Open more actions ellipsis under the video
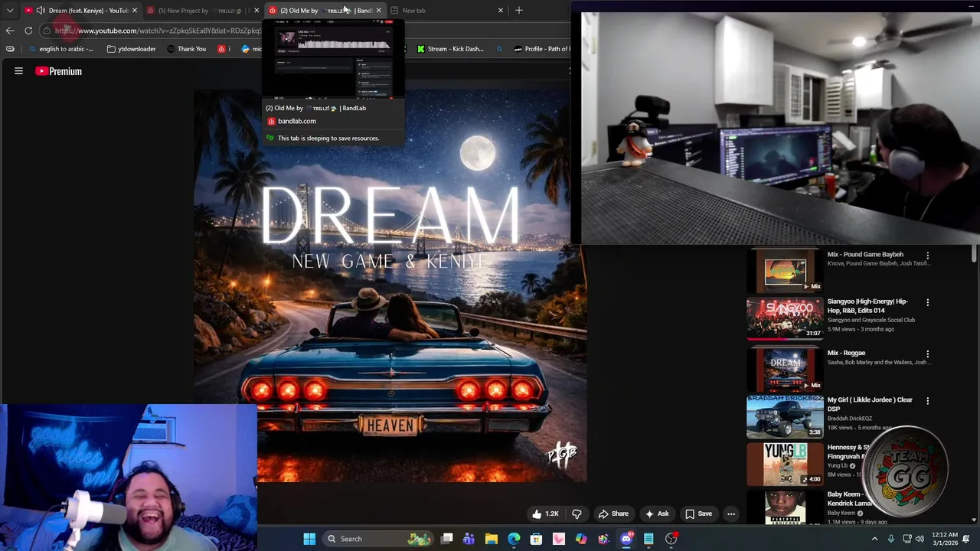Screen dimensions: 980x551 coord(731,514)
